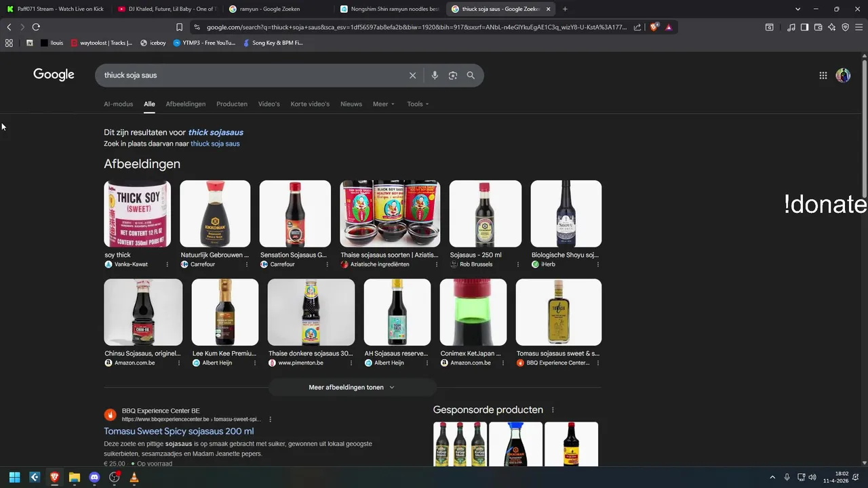Open the Chinsu Sojasaus image thumbnail
This screenshot has width=868, height=488.
pos(143,312)
